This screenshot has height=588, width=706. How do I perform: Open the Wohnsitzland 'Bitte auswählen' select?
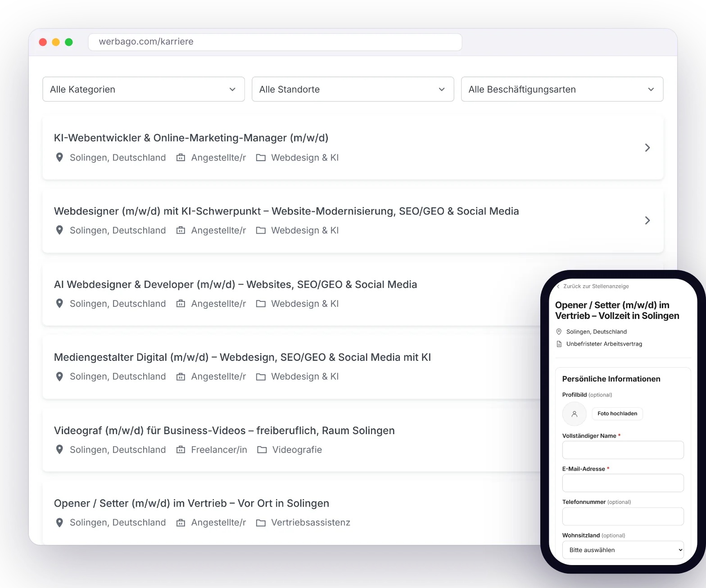tap(623, 550)
